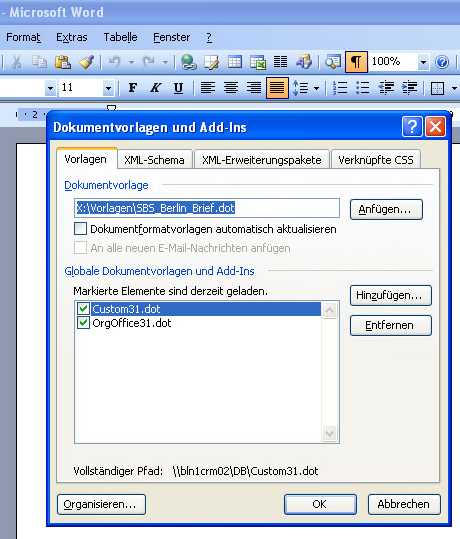Apply underline with the U icon
The image size is (460, 539).
pos(178,88)
